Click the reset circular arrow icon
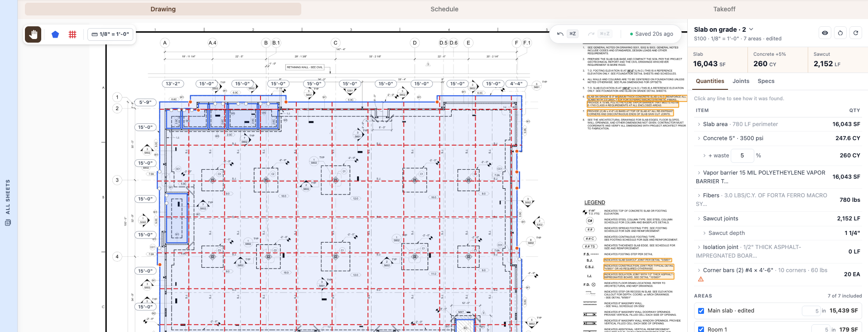Viewport: 868px width, 332px height. coord(840,33)
